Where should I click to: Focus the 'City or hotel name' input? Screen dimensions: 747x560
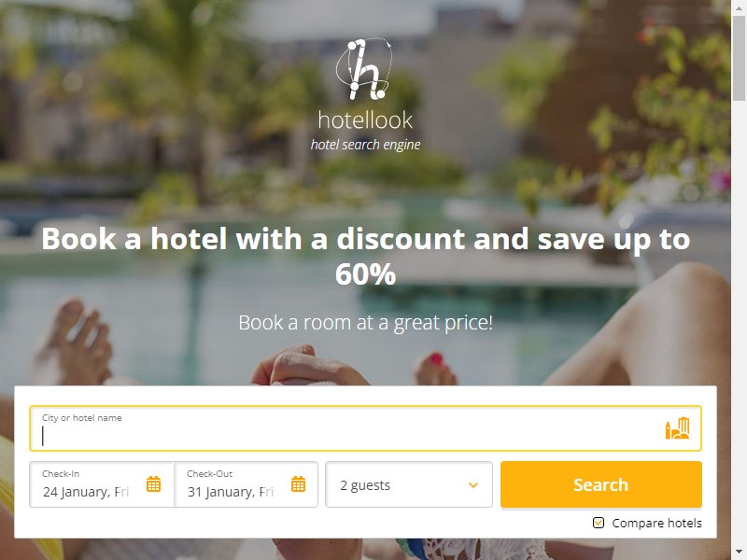pyautogui.click(x=365, y=428)
